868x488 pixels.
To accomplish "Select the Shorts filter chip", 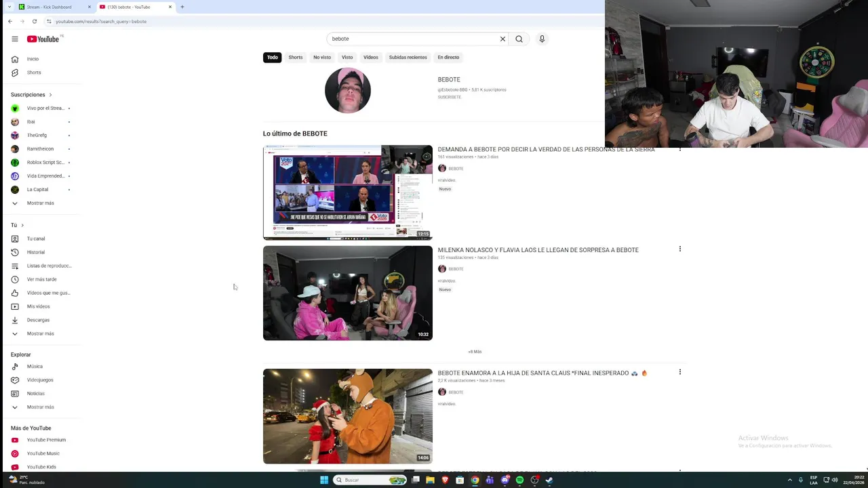I will pos(296,58).
